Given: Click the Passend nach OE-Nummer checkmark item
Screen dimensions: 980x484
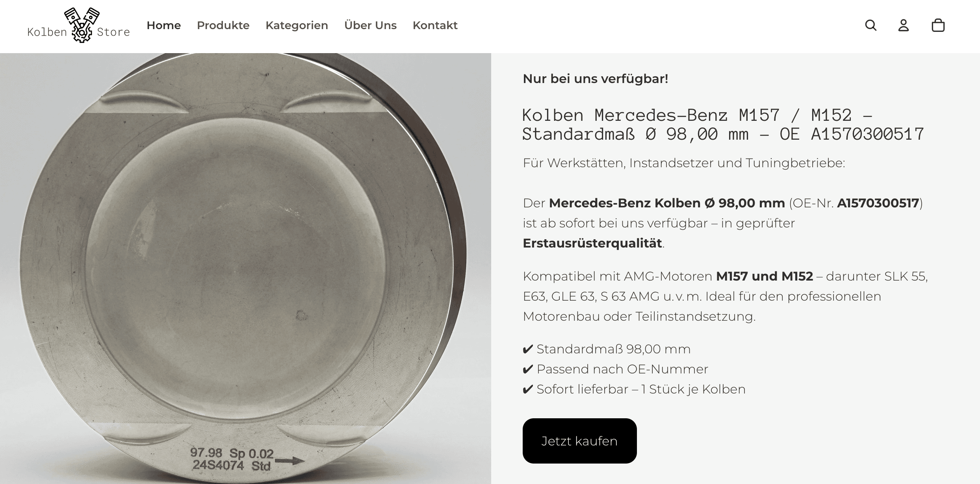Looking at the screenshot, I should click(x=615, y=369).
